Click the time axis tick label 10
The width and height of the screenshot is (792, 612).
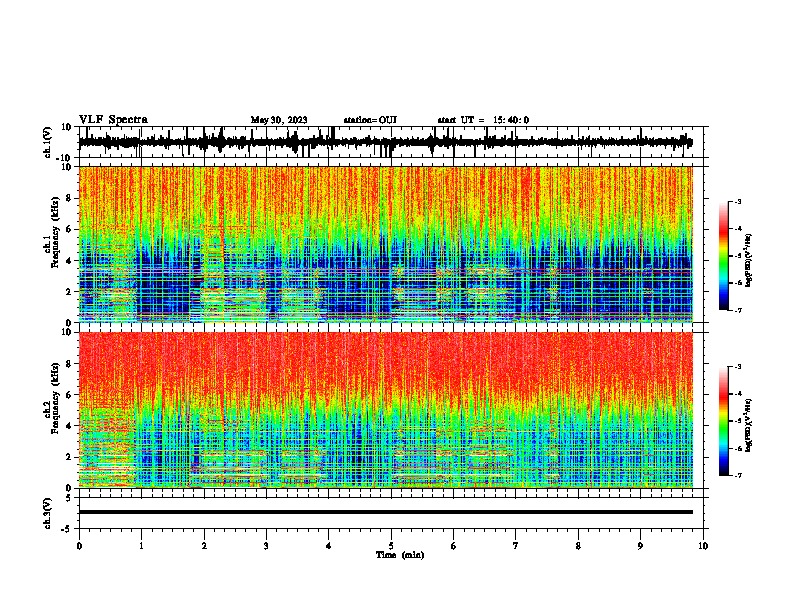[703, 546]
